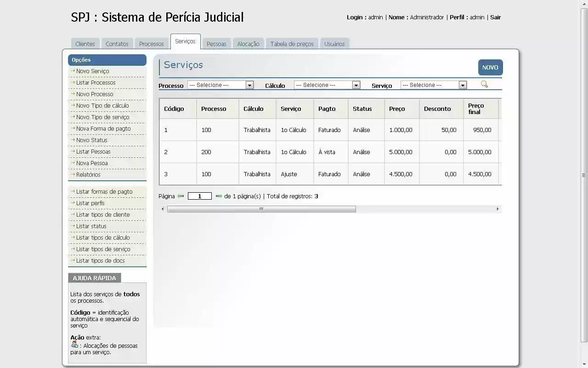Viewport: 588px width, 368px height.
Task: Select Nova Pessoa in the sidebar
Action: [x=92, y=163]
